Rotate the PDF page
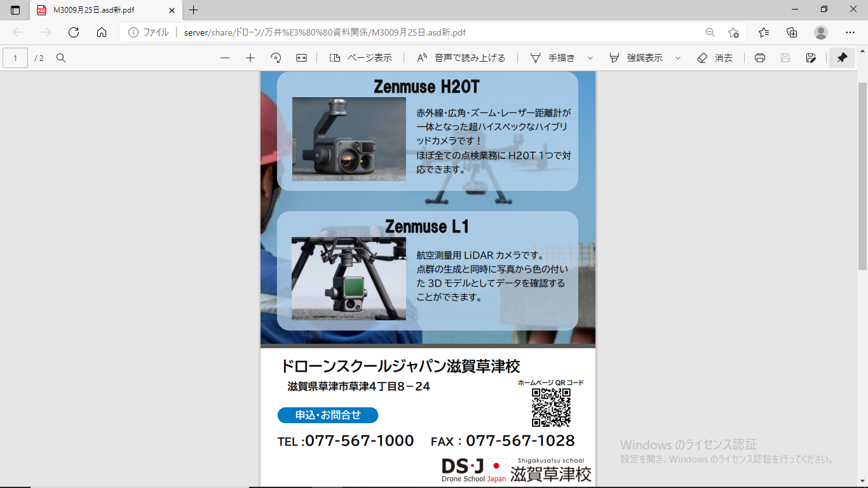The width and height of the screenshot is (868, 488). (x=276, y=58)
